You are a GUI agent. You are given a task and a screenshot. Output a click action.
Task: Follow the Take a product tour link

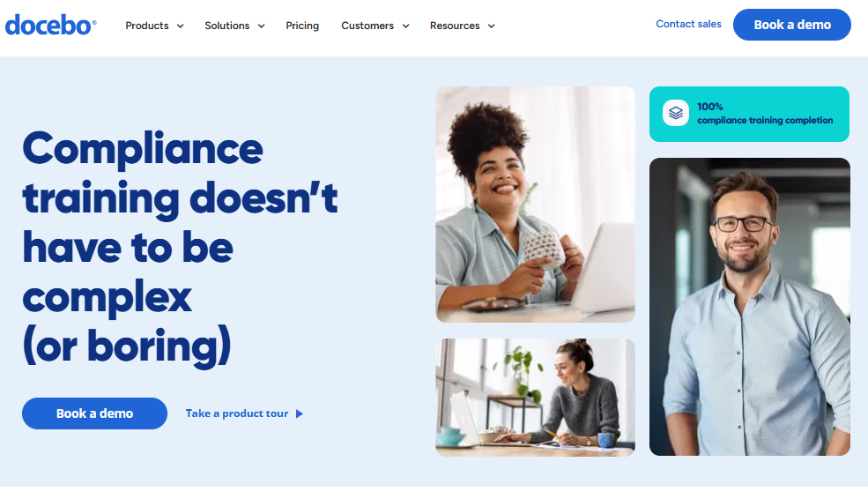pos(237,413)
